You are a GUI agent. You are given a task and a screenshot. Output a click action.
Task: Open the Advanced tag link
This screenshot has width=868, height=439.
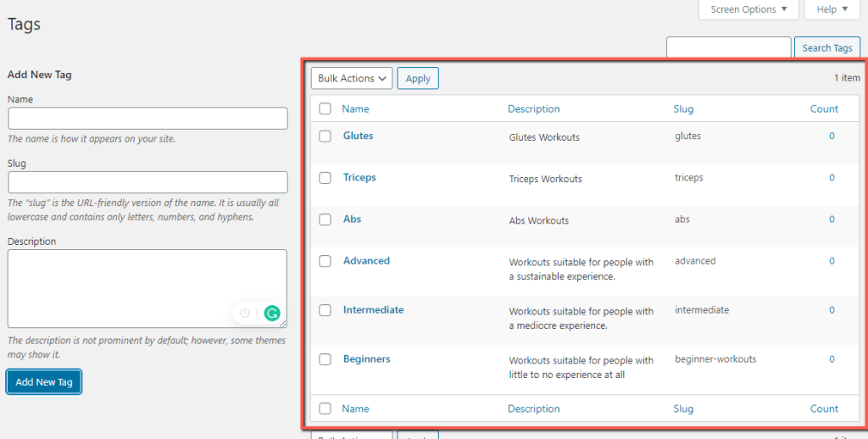point(366,261)
